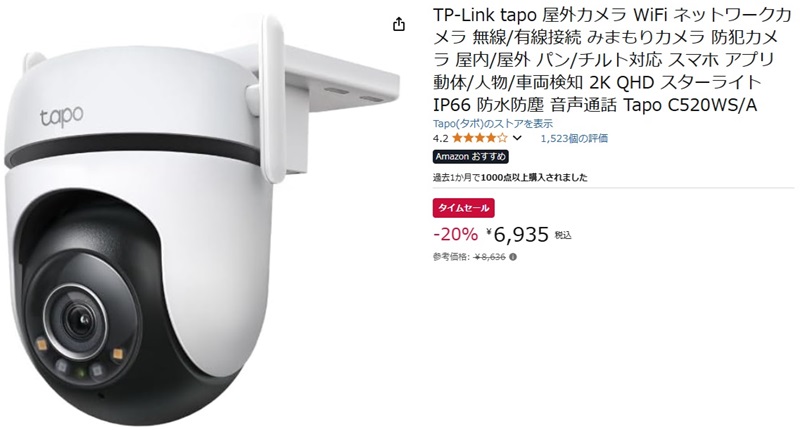The image size is (800, 430).
Task: Click the info icon next to reference price
Action: pyautogui.click(x=513, y=257)
